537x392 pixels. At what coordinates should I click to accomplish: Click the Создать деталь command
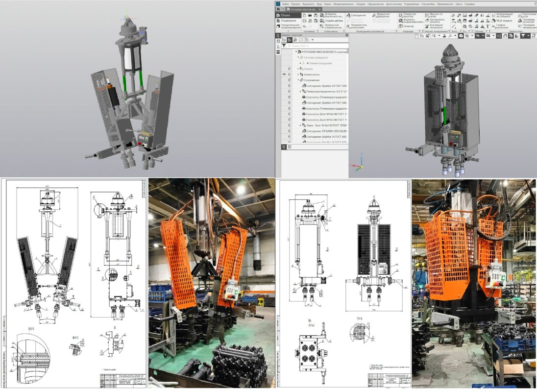click(x=332, y=21)
